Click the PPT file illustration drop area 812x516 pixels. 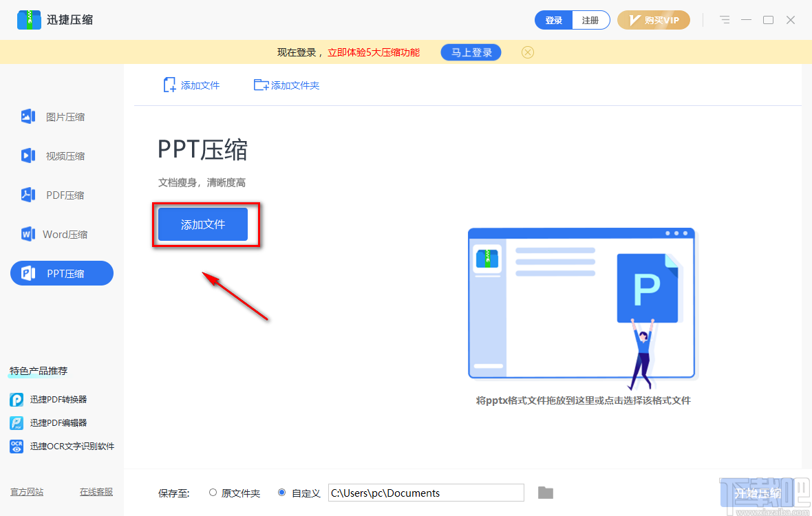coord(582,308)
